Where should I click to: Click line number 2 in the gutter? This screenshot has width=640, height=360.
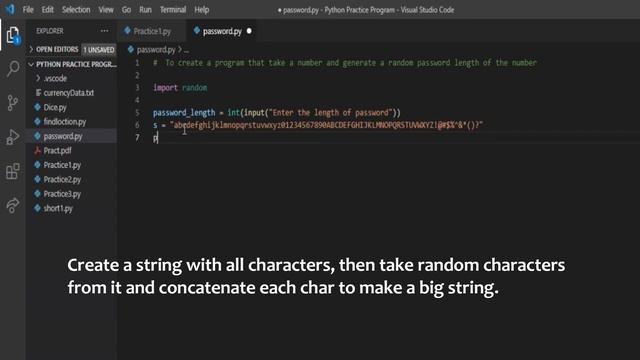pos(137,76)
